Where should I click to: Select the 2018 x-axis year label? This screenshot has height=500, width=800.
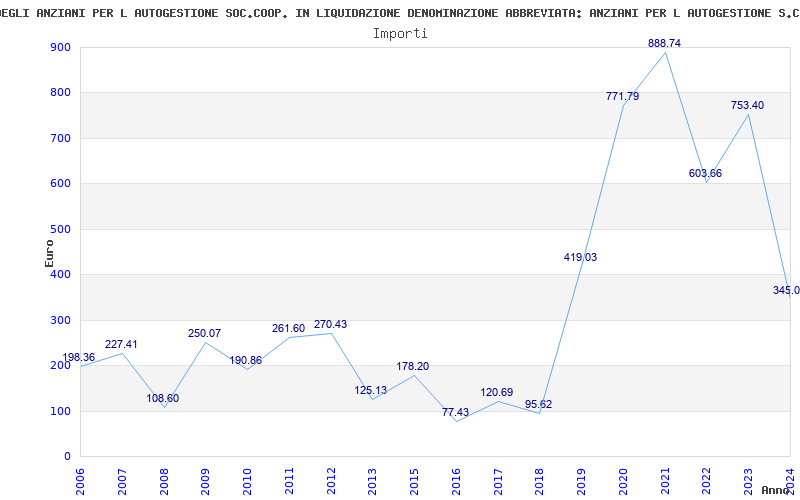point(540,482)
